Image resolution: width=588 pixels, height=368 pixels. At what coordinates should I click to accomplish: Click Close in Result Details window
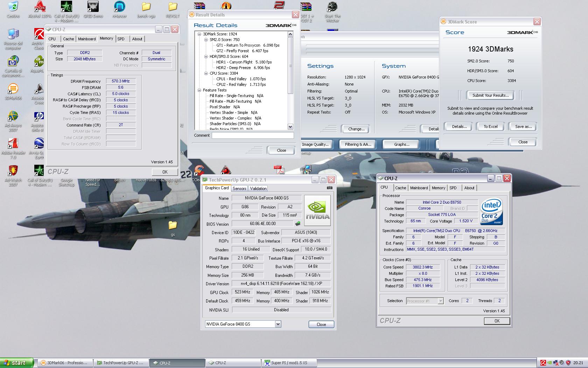(281, 150)
